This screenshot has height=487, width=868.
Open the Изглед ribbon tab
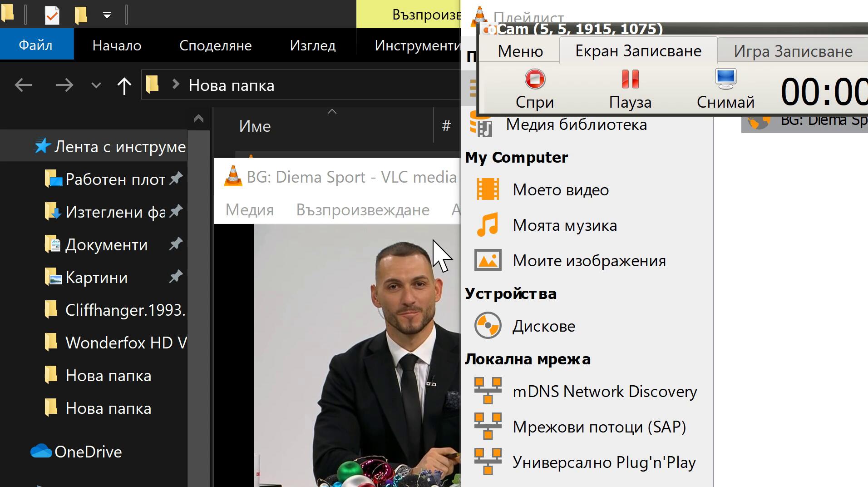click(x=312, y=45)
